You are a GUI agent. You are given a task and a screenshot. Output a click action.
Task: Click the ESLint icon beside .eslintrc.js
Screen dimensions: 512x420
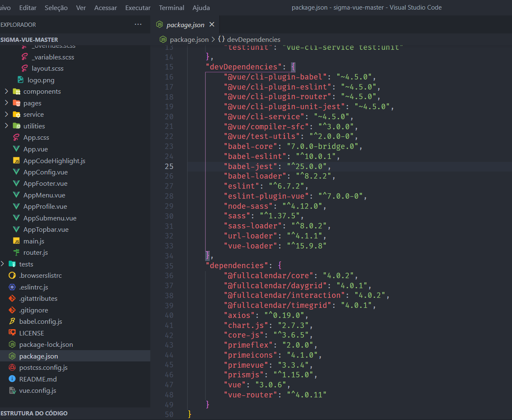pyautogui.click(x=12, y=287)
